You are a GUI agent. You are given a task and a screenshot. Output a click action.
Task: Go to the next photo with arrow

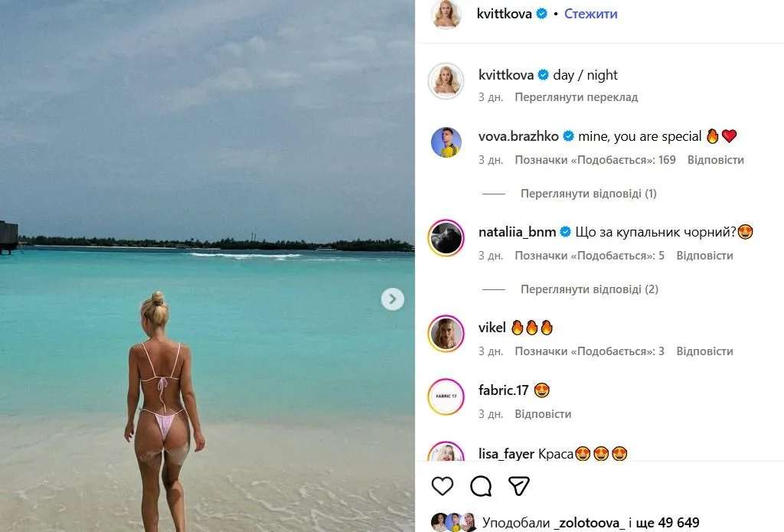pos(393,299)
